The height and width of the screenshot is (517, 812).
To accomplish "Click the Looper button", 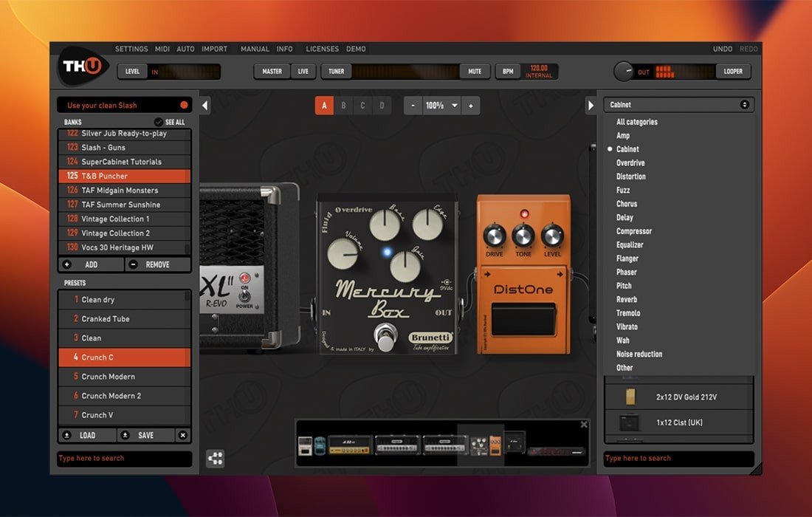I will [x=733, y=72].
